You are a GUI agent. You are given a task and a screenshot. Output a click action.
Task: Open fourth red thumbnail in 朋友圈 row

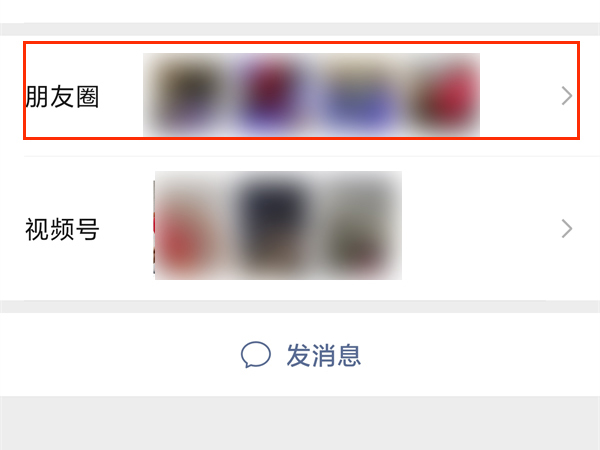[438, 95]
